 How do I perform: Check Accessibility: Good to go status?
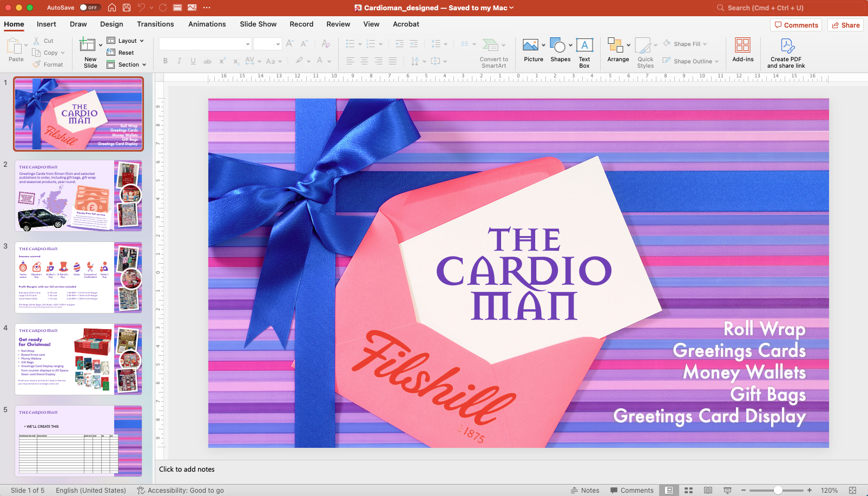tap(180, 490)
